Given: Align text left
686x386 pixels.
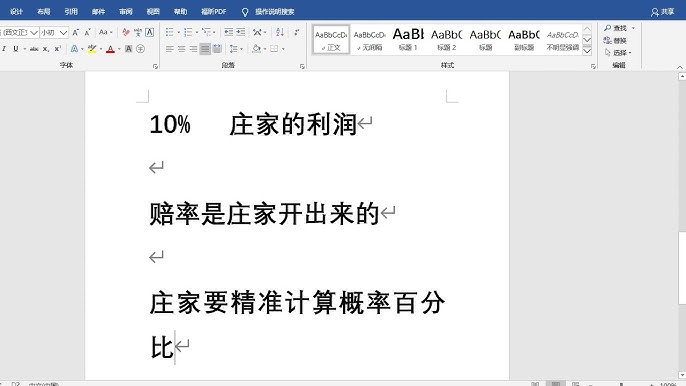Looking at the screenshot, I should tap(170, 49).
